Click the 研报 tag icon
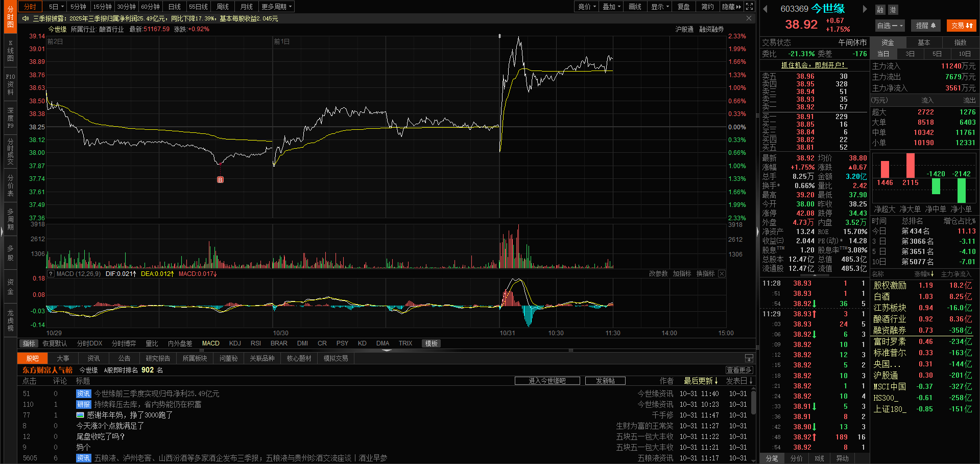 tap(83, 405)
